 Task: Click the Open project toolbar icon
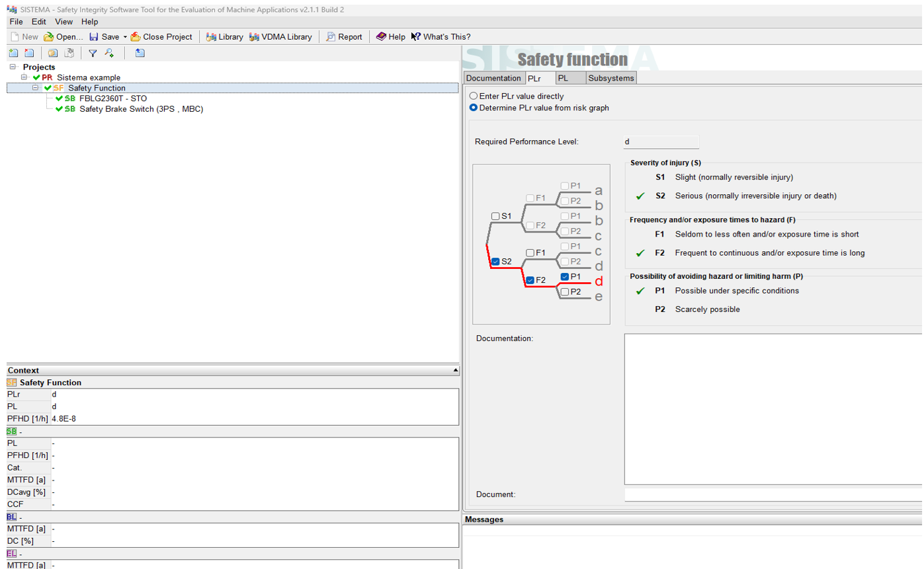[49, 37]
